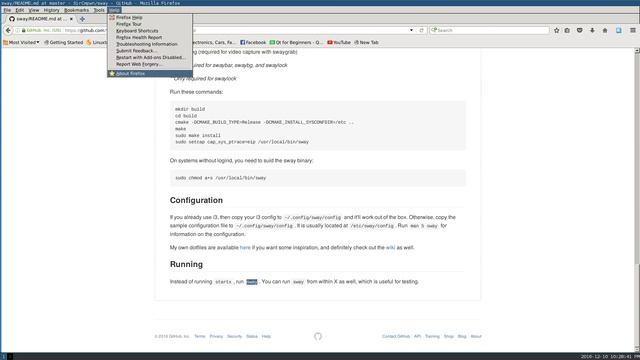Open a new tab with plus icon
This screenshot has width=640, height=360.
[x=82, y=19]
